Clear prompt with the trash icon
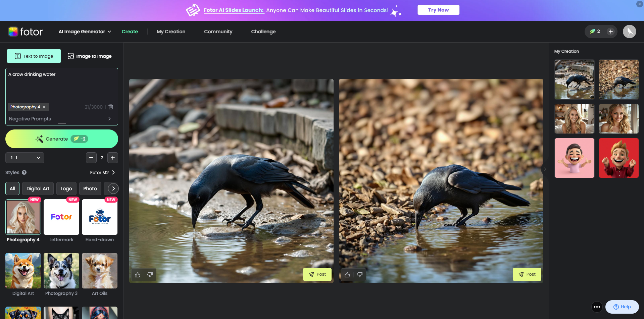 [111, 107]
